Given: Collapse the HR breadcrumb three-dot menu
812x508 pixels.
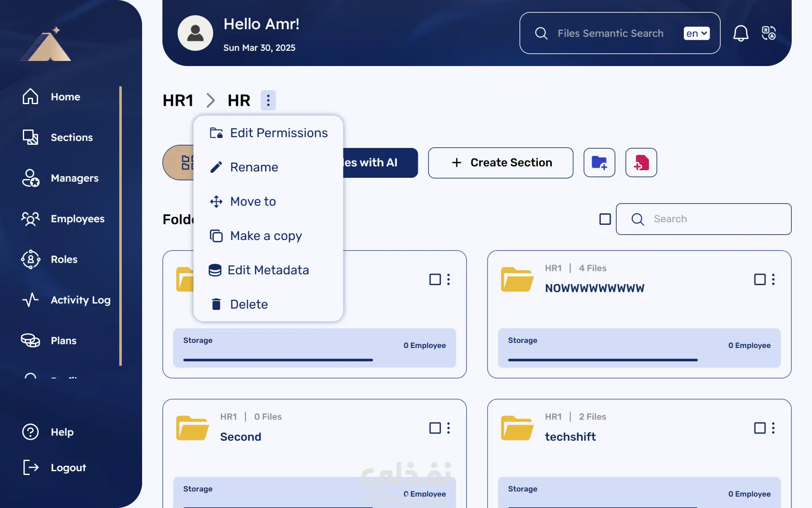Looking at the screenshot, I should pos(268,100).
